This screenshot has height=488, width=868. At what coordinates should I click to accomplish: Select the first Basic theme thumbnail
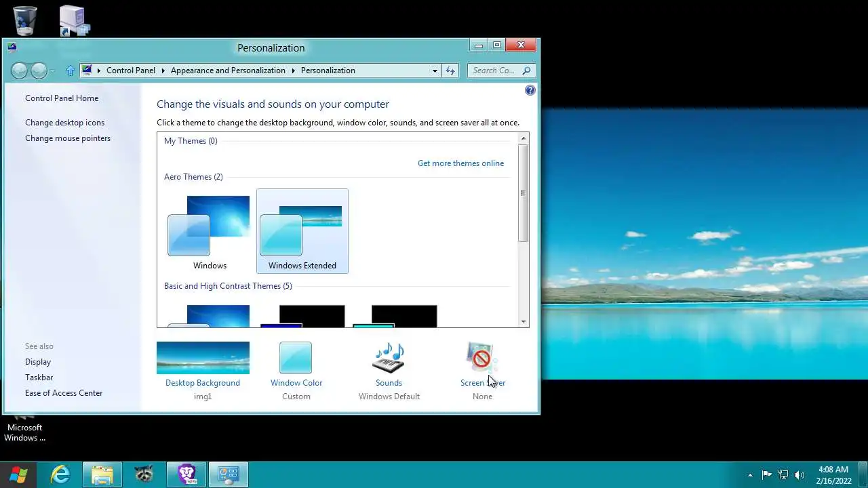click(x=209, y=316)
